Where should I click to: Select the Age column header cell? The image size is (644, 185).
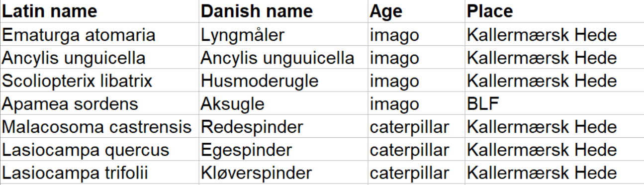coord(416,11)
